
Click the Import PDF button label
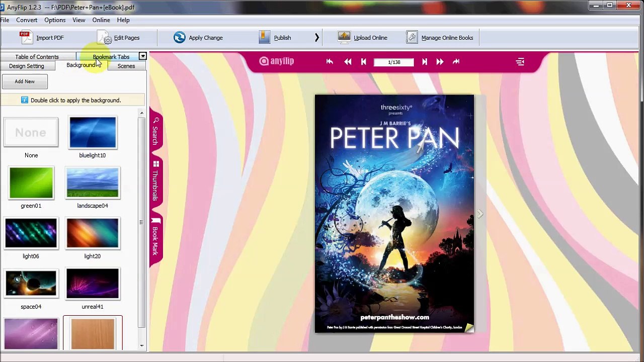[x=50, y=38]
